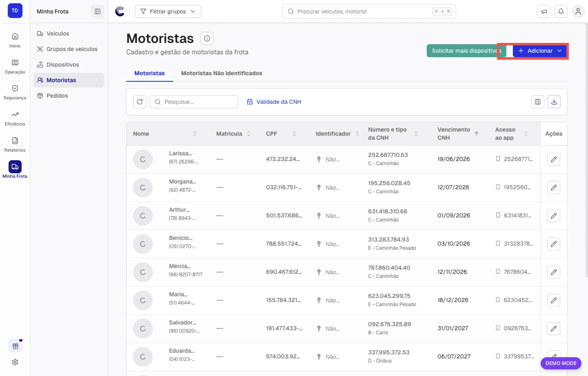Edit the Benício driver row
Viewport: 588px width, 376px height.
[553, 244]
